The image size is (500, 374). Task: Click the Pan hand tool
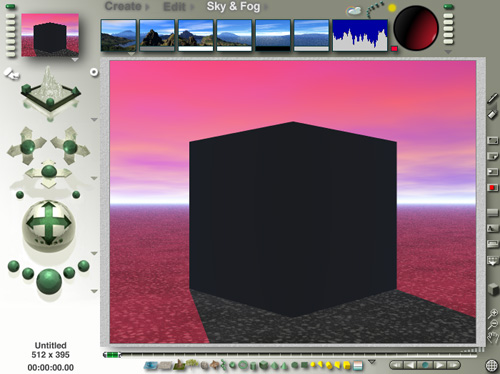coord(493,338)
